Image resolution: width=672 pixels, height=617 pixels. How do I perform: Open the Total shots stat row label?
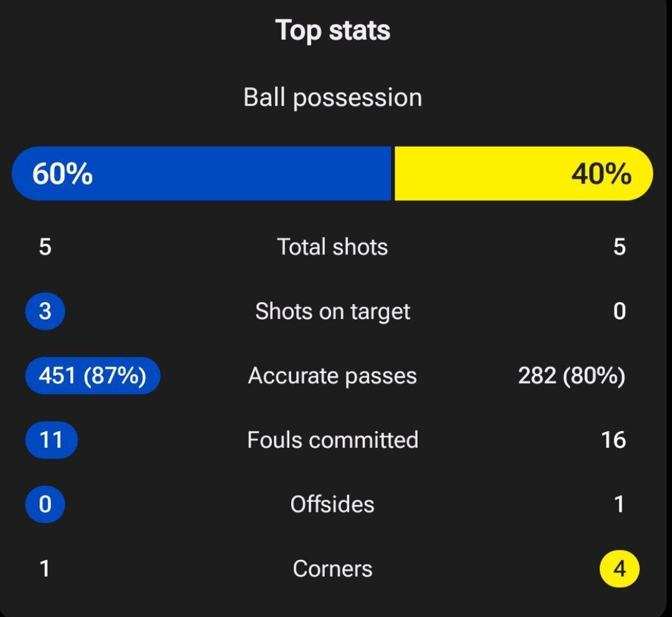tap(333, 247)
